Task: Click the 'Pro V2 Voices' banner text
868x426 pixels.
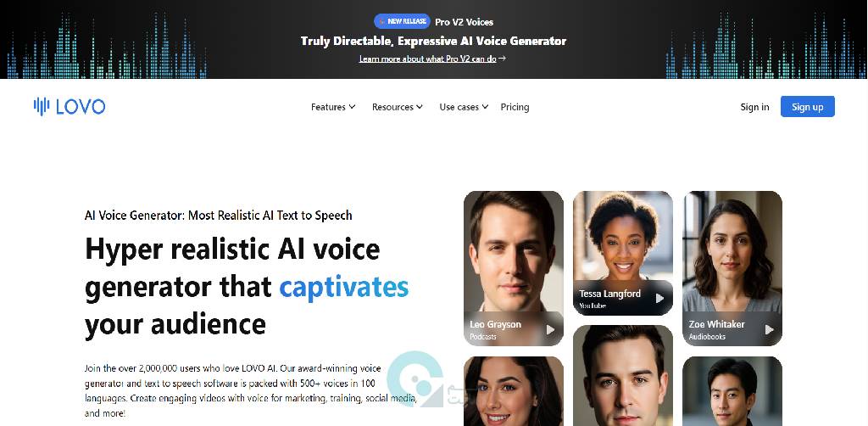Action: point(464,22)
